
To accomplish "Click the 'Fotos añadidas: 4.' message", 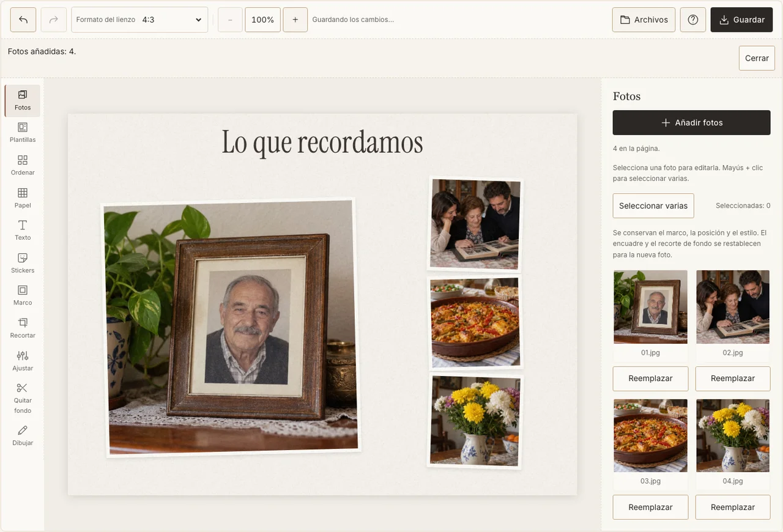I will tap(42, 51).
